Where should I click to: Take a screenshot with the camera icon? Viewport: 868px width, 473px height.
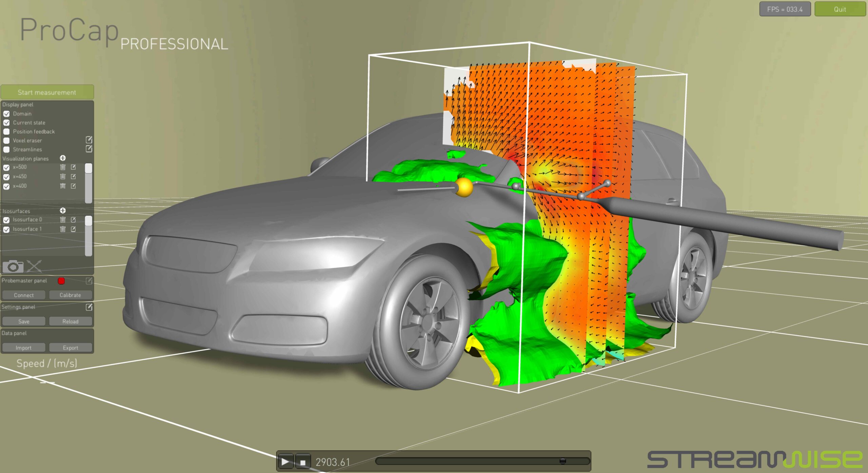pyautogui.click(x=13, y=267)
